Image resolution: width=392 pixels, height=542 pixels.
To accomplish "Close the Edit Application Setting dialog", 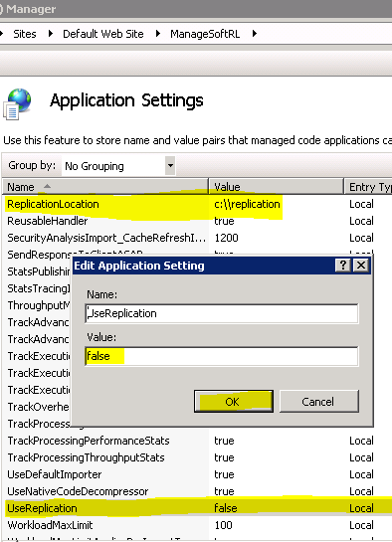I will tap(361, 266).
